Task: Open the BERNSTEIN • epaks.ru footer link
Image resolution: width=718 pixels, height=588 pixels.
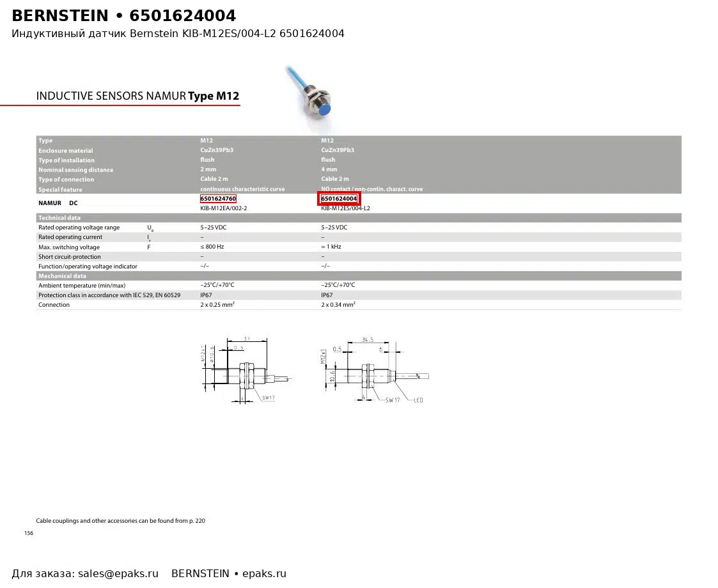Action: (x=228, y=574)
